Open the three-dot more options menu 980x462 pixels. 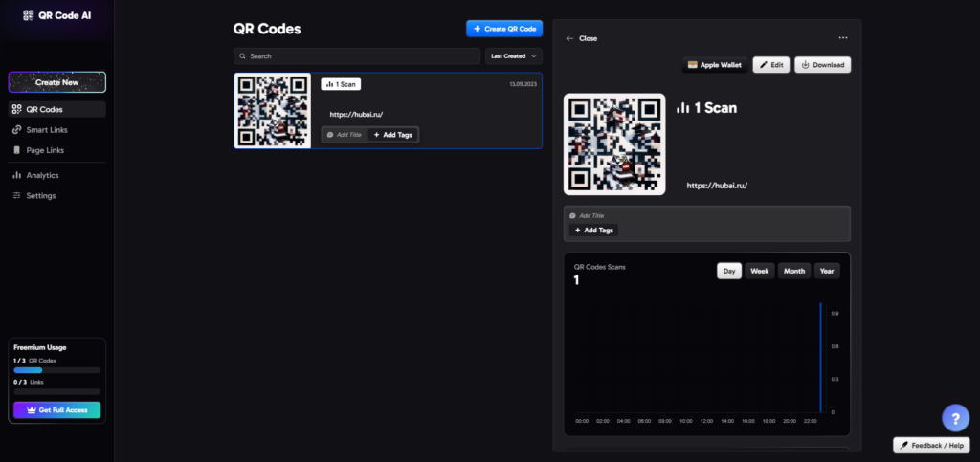pyautogui.click(x=843, y=38)
